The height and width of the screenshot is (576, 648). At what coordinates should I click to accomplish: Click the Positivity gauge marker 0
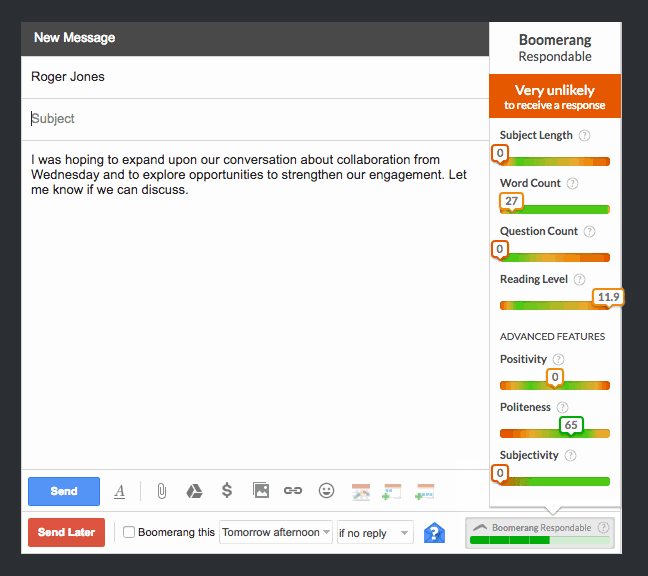555,377
